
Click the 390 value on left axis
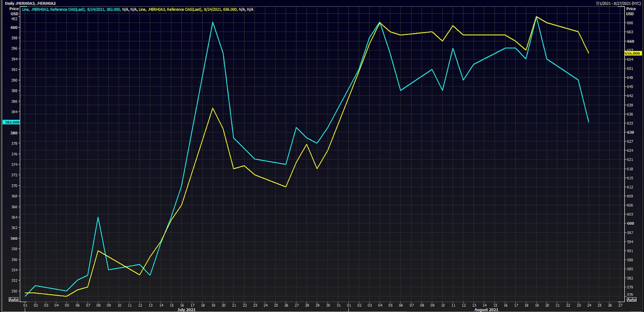(14, 80)
